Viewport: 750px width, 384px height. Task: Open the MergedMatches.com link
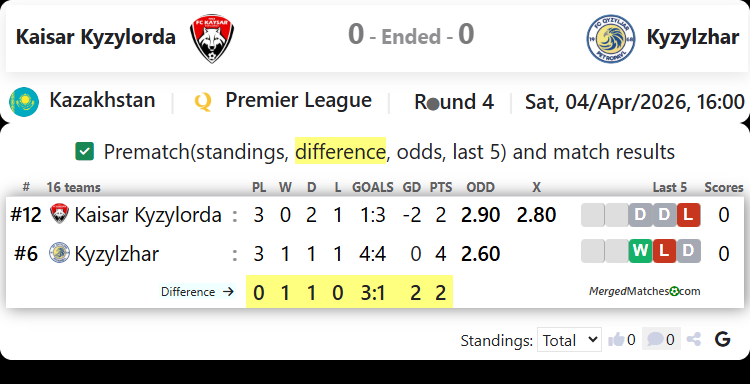coord(644,291)
